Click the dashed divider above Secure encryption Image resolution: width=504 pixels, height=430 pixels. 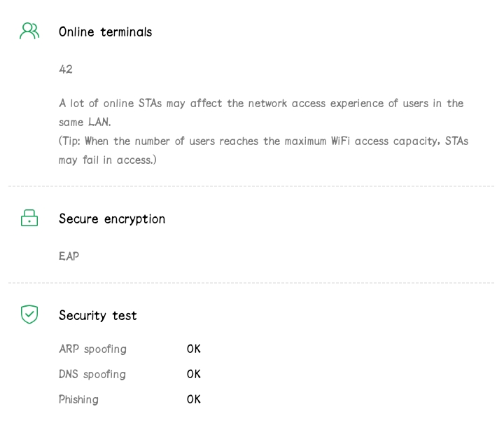[251, 186]
